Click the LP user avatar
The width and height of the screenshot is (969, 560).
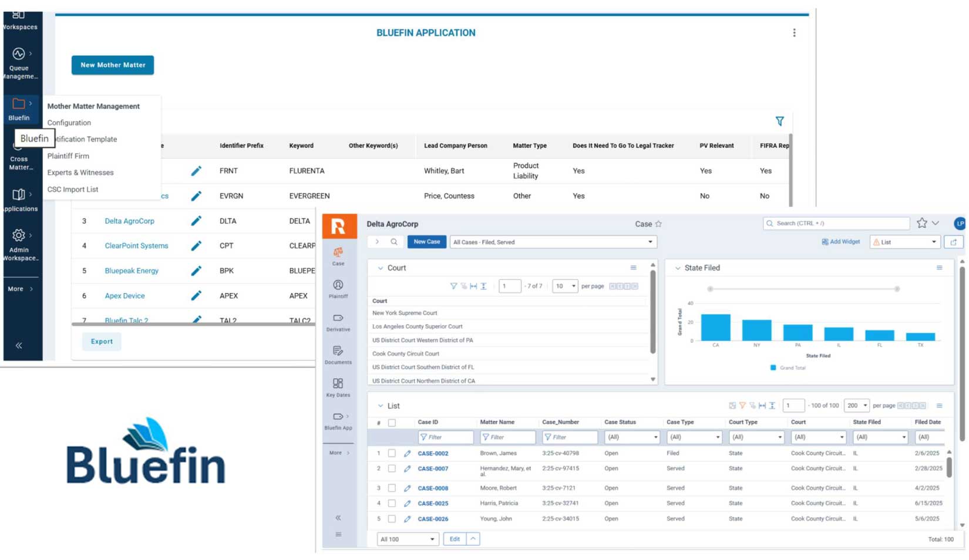pyautogui.click(x=960, y=224)
